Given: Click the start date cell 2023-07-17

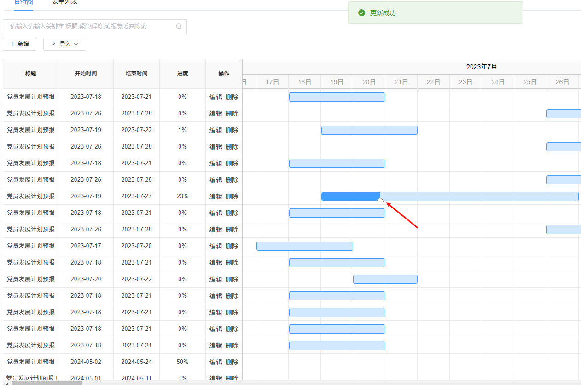Looking at the screenshot, I should point(86,246).
